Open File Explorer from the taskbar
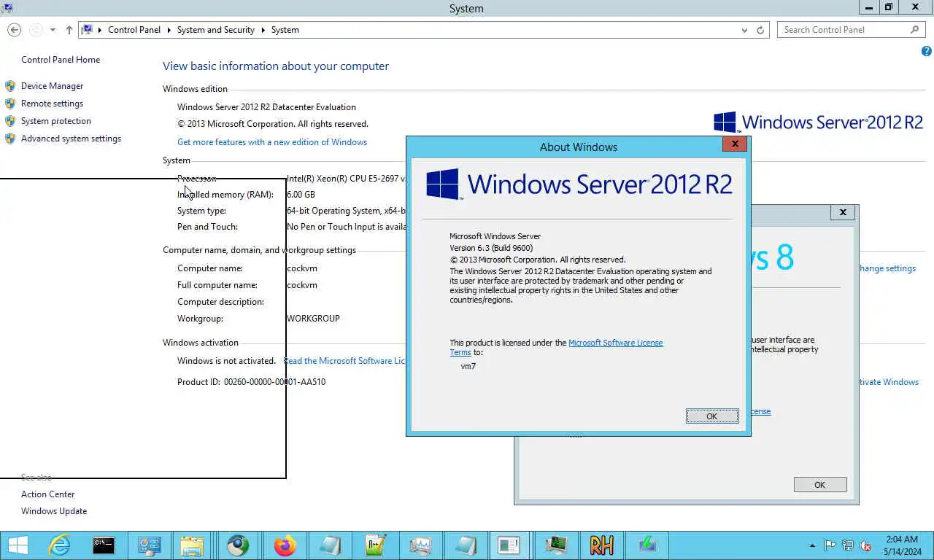This screenshot has width=934, height=560. click(193, 545)
